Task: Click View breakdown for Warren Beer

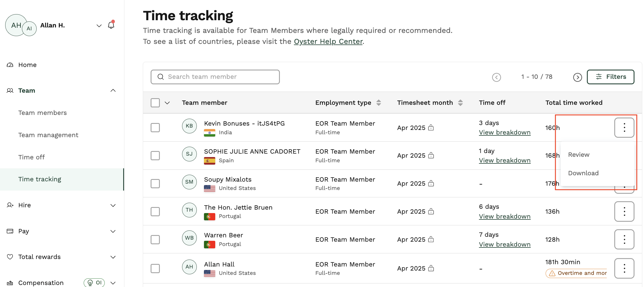Action: tap(505, 244)
